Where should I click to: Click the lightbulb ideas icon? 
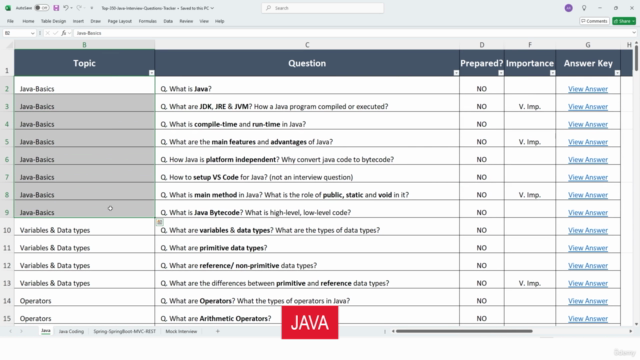(x=584, y=8)
